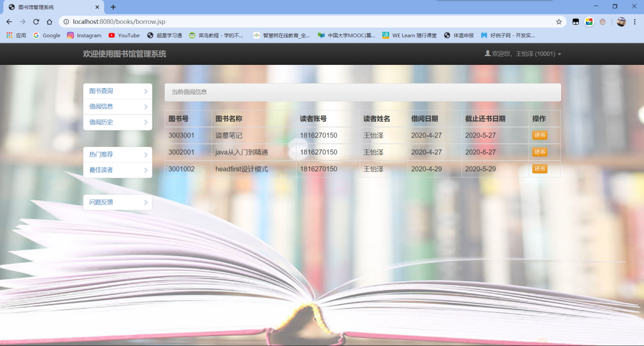Reload the current page
The image size is (644, 346).
(x=36, y=22)
